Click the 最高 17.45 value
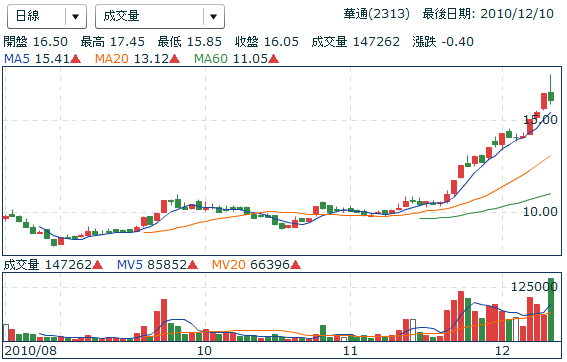The height and width of the screenshot is (362, 567). pos(112,42)
